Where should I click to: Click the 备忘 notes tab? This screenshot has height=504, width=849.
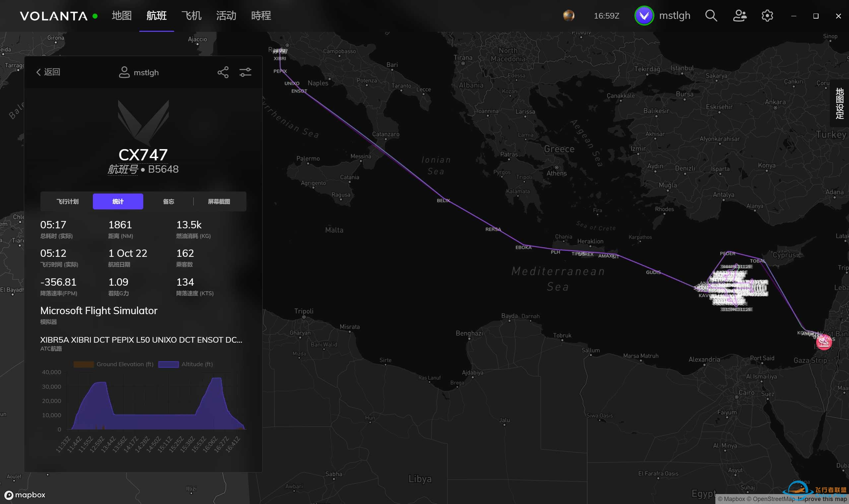tap(168, 201)
